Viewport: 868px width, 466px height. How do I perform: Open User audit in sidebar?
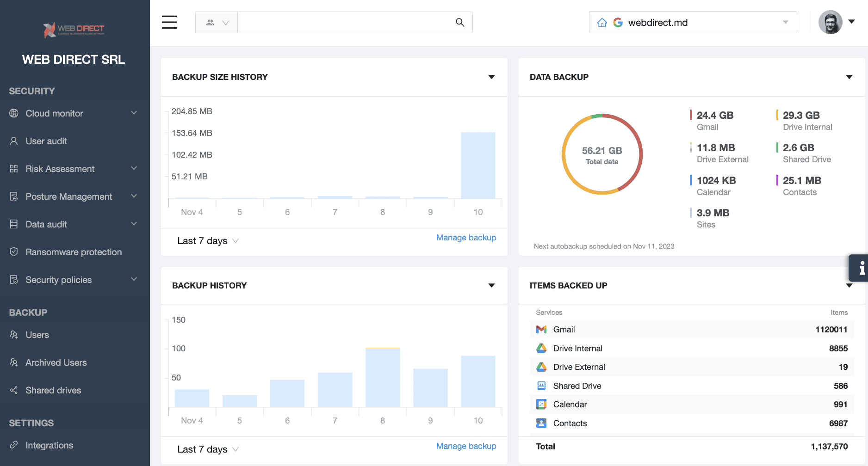point(46,141)
